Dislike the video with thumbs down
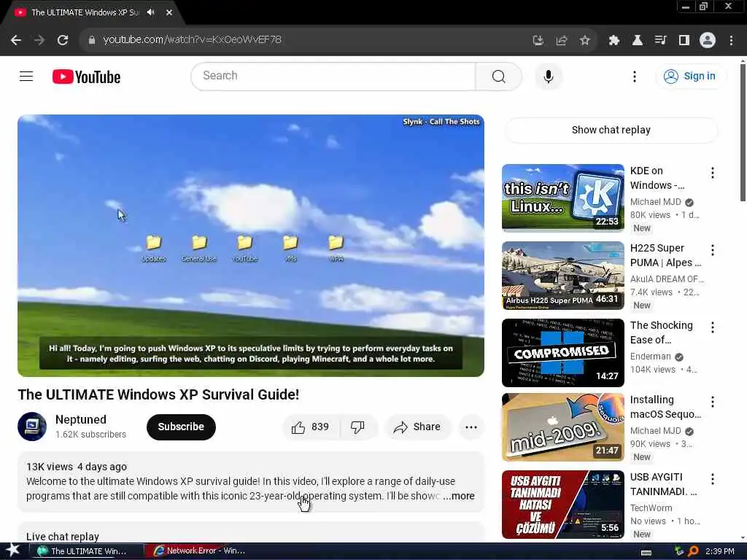 (x=357, y=427)
